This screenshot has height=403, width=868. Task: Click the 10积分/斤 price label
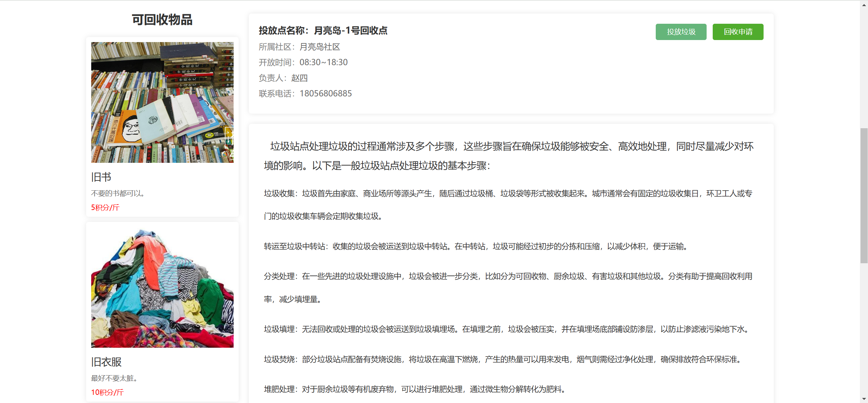point(107,392)
